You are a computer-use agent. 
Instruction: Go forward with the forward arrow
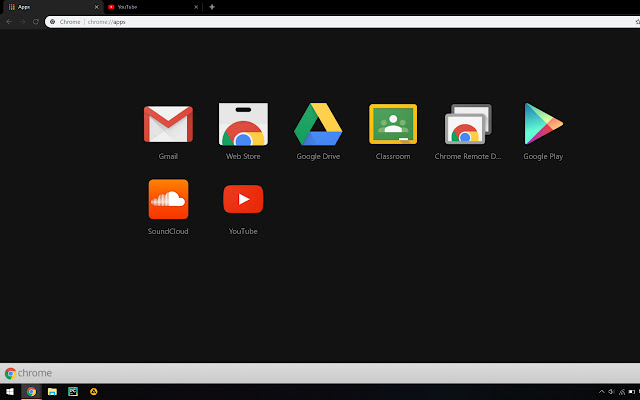22,22
